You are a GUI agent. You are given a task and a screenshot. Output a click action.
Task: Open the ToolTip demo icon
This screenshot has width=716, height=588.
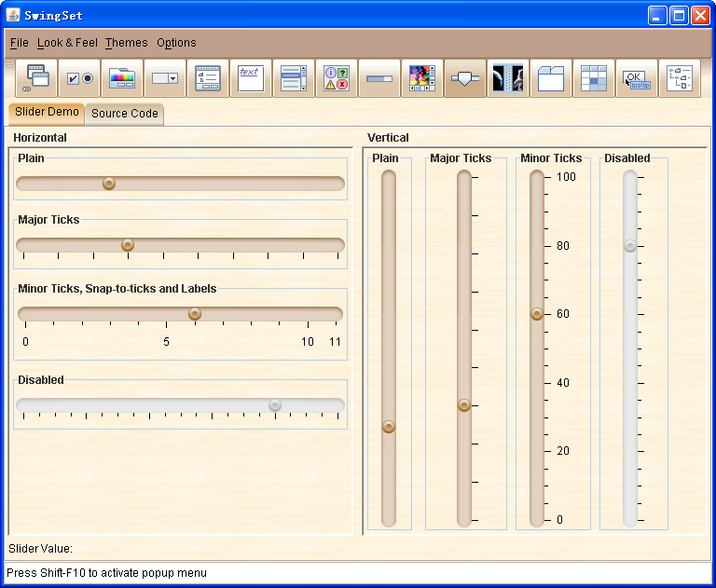[x=637, y=78]
